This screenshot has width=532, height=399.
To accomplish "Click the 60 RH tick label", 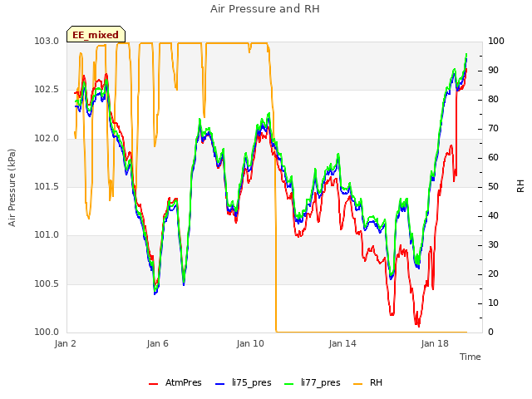I will tap(493, 158).
